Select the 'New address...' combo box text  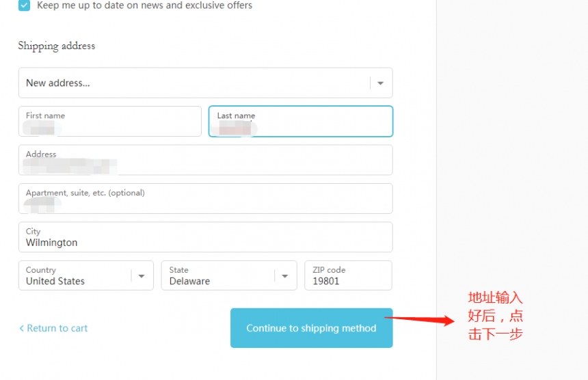pyautogui.click(x=58, y=83)
